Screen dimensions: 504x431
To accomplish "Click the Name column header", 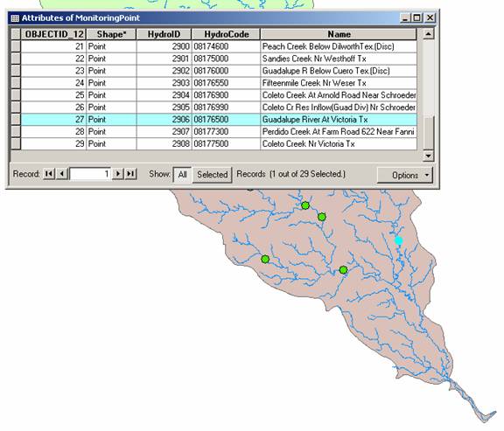I will coord(339,34).
